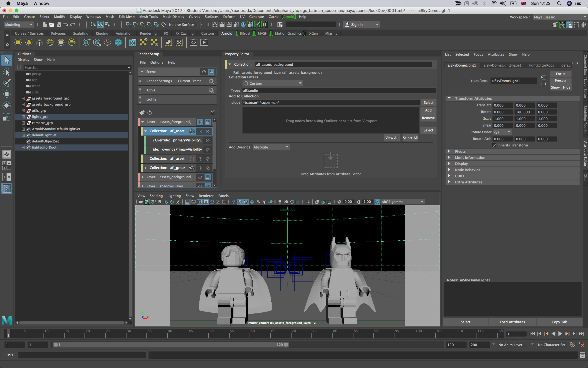Activate the Move tool in toolbox
Viewport: 588px width, 368px height.
coord(7,94)
